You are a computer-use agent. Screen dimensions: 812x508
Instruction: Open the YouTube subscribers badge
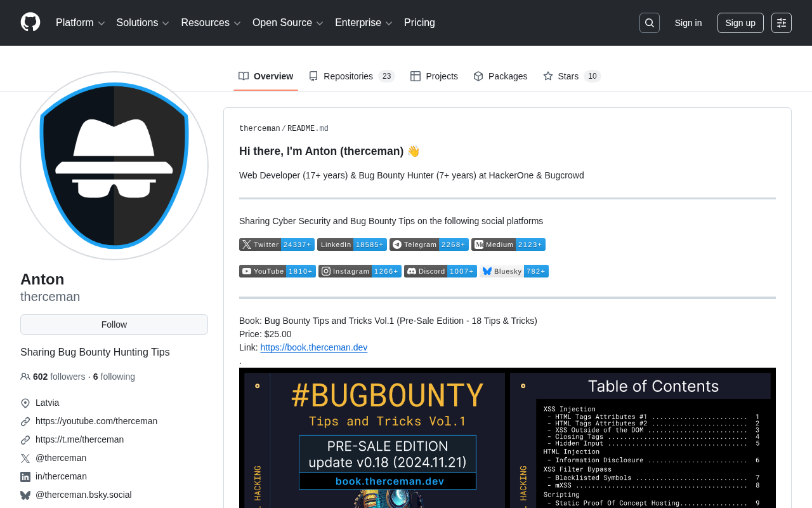pos(277,271)
